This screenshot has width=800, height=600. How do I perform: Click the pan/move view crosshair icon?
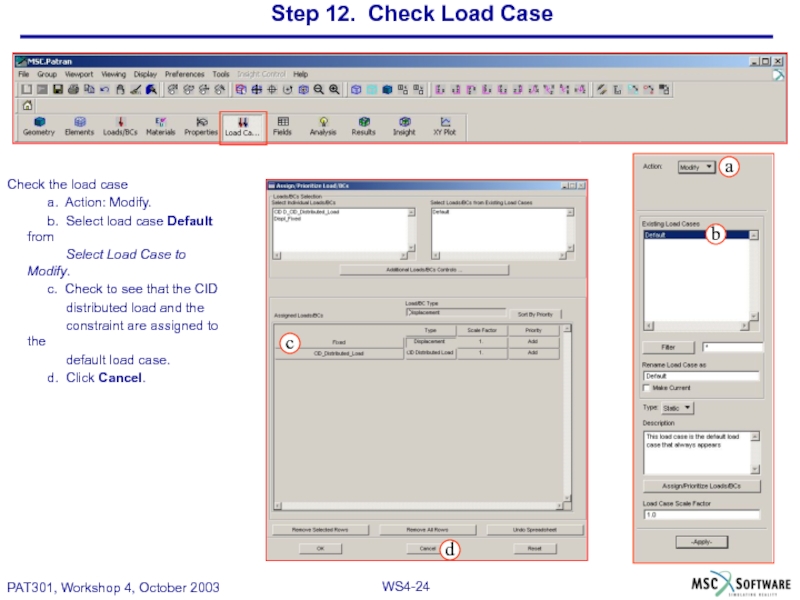257,90
